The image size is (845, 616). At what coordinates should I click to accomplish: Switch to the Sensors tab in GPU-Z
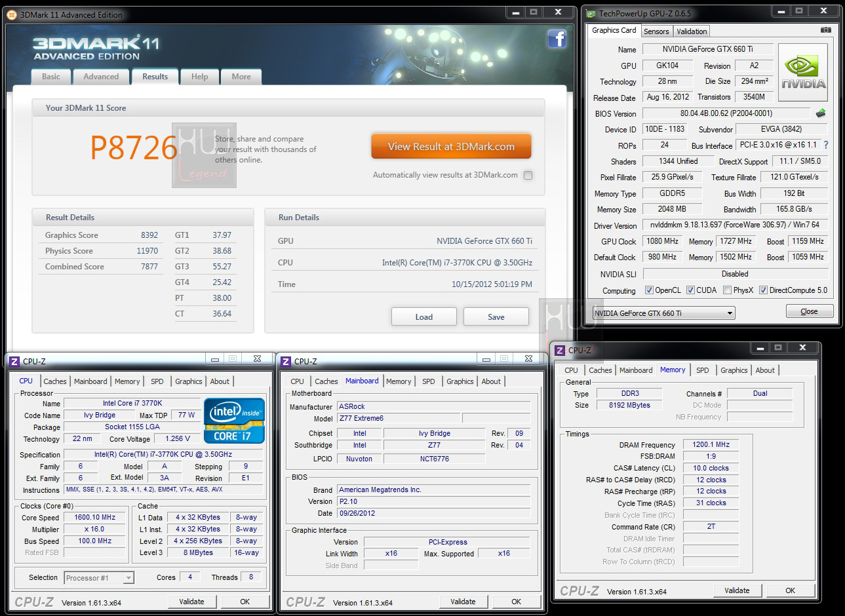coord(656,31)
